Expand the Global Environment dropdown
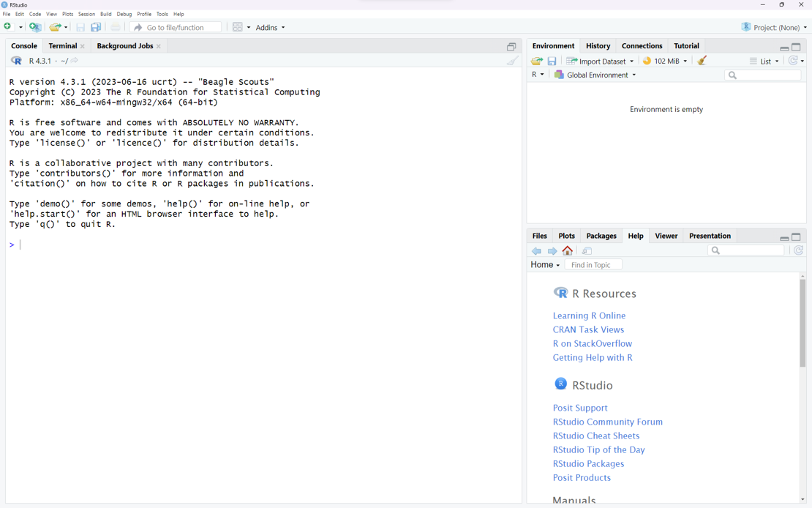 click(595, 75)
